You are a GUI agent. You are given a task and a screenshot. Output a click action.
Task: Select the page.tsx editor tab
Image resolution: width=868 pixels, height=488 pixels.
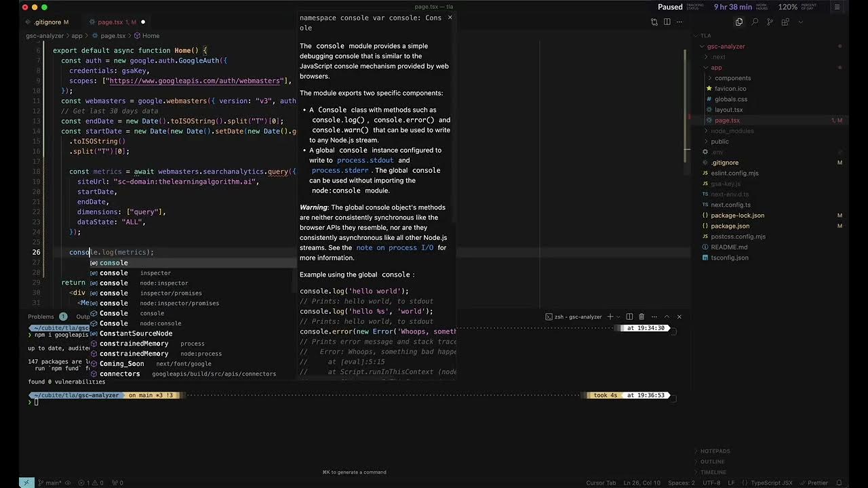pos(112,22)
